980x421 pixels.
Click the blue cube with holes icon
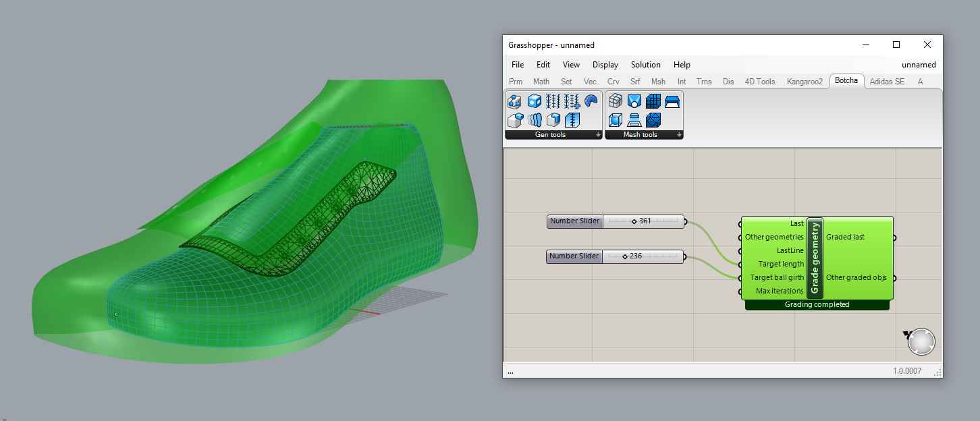click(534, 101)
